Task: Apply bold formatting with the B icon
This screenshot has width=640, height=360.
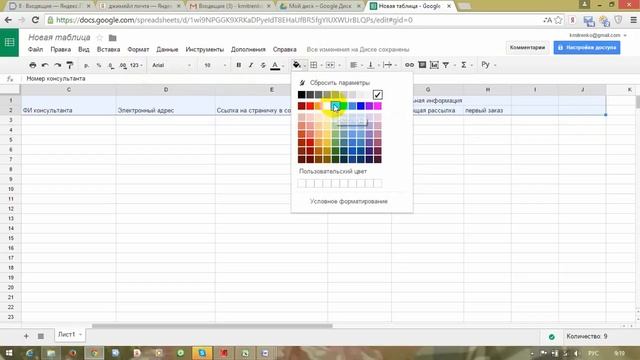Action: coord(238,65)
